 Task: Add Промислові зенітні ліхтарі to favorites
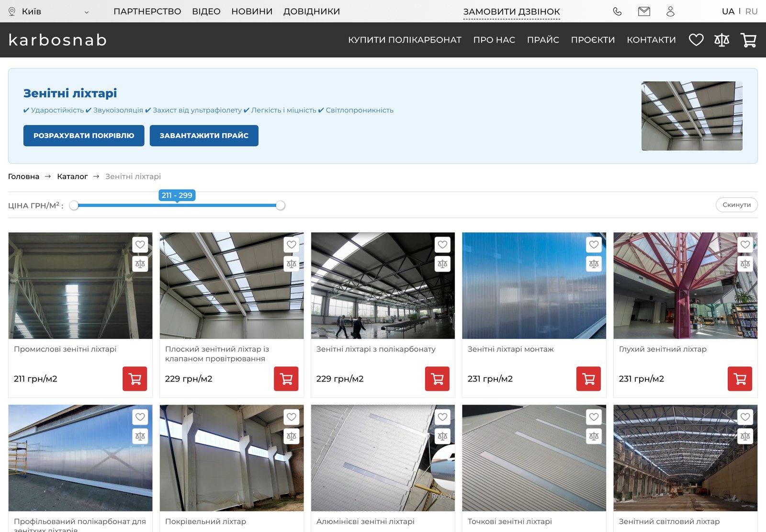(140, 245)
